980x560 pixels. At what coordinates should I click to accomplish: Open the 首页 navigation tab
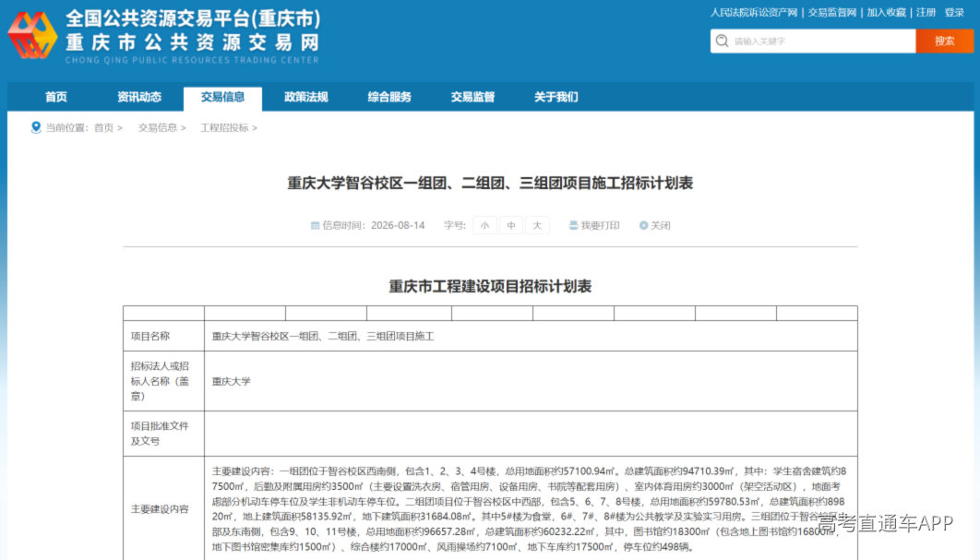tap(56, 97)
